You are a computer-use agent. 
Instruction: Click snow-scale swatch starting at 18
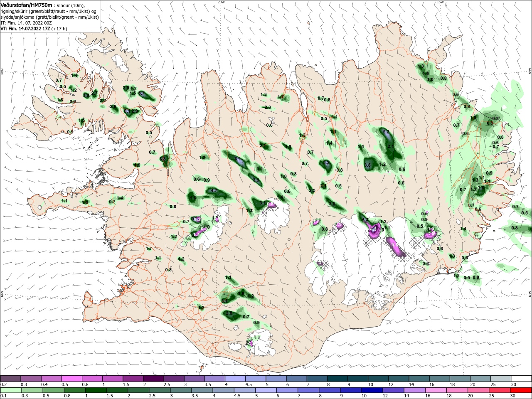(460, 379)
